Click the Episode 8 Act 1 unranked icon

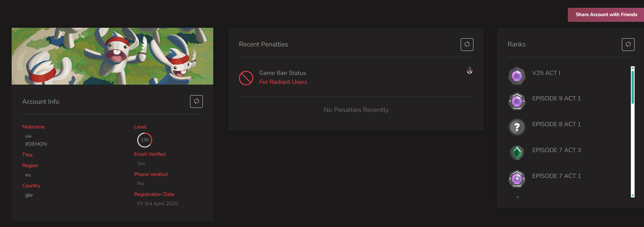point(517,127)
